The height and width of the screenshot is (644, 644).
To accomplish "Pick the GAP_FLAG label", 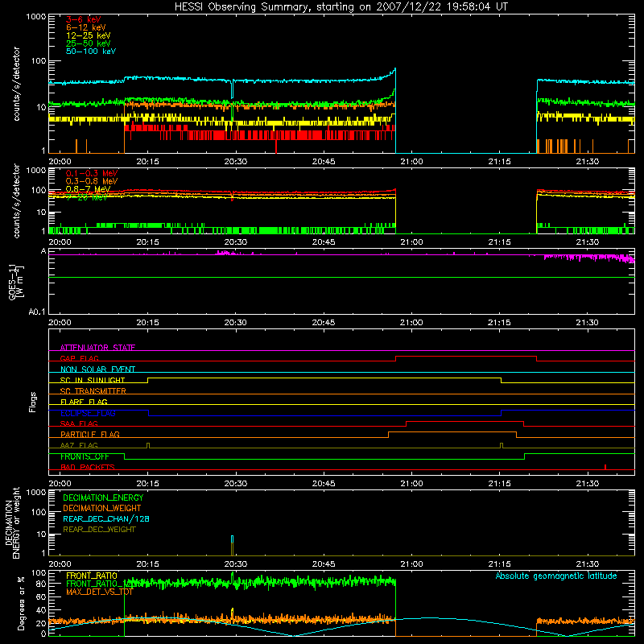I will click(79, 358).
